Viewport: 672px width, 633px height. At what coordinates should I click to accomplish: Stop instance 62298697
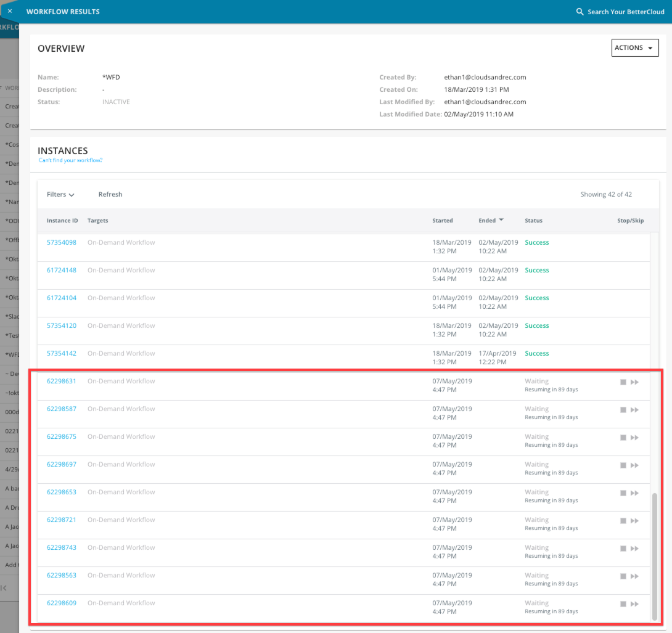coord(623,465)
